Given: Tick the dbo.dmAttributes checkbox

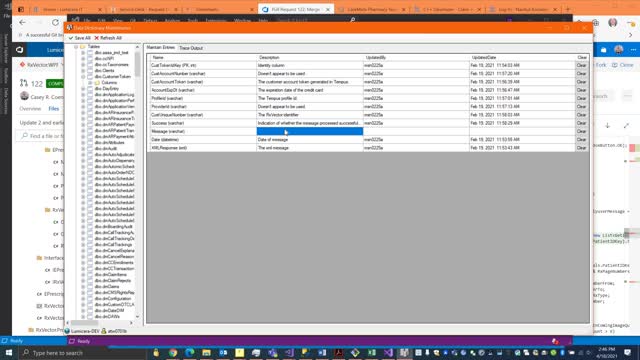Looking at the screenshot, I should click(x=90, y=142).
